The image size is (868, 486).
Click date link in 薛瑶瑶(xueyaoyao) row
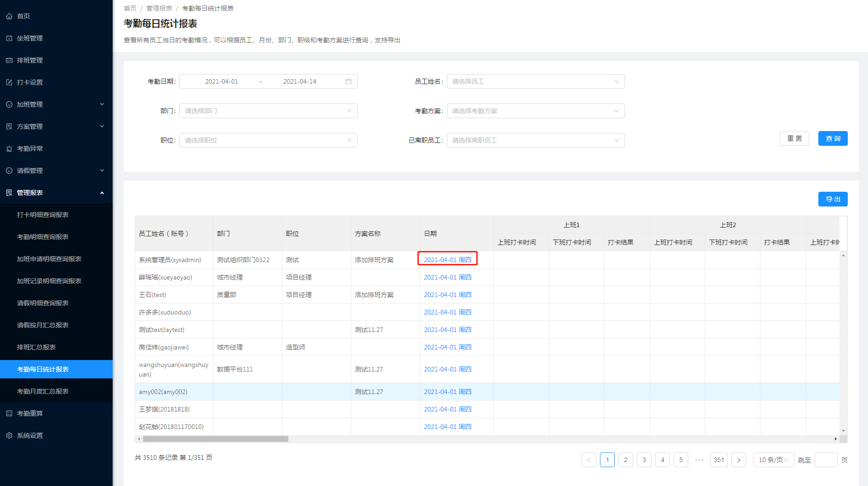coord(447,277)
